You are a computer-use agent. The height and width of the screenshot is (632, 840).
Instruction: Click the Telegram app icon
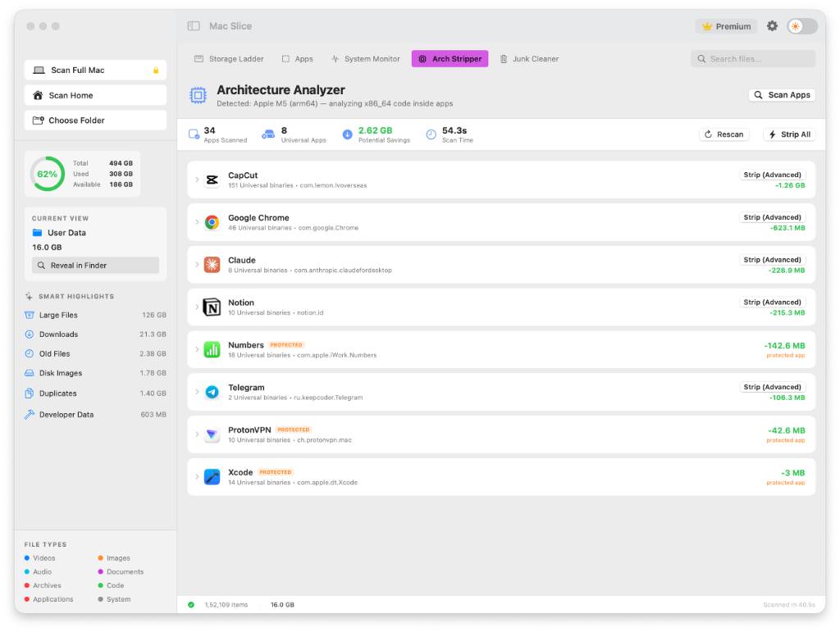click(x=212, y=392)
